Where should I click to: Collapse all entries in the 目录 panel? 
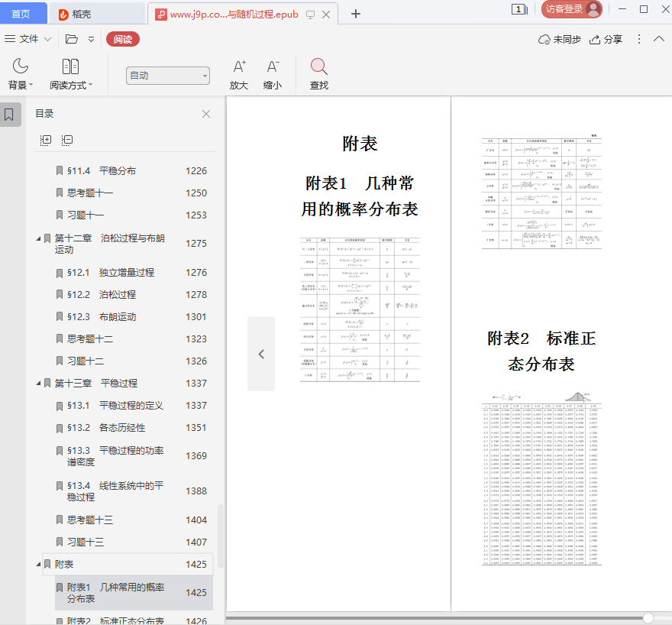(x=67, y=140)
